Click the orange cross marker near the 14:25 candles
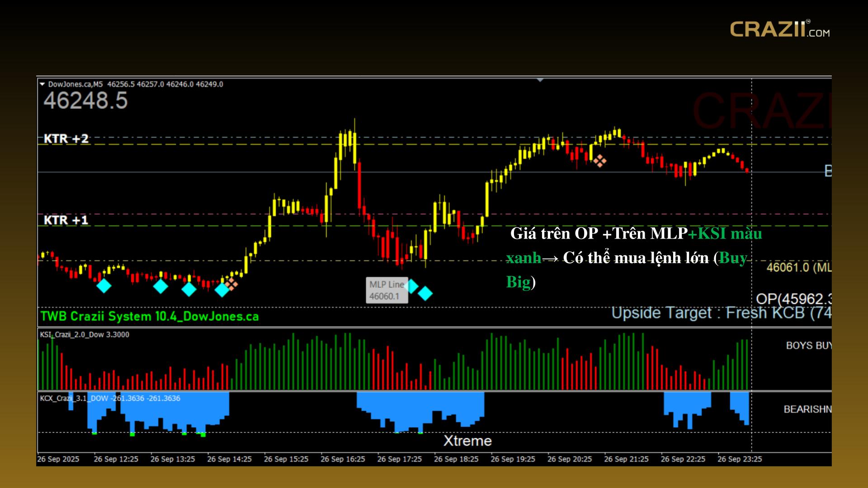Viewport: 868px width, 488px height. click(231, 284)
